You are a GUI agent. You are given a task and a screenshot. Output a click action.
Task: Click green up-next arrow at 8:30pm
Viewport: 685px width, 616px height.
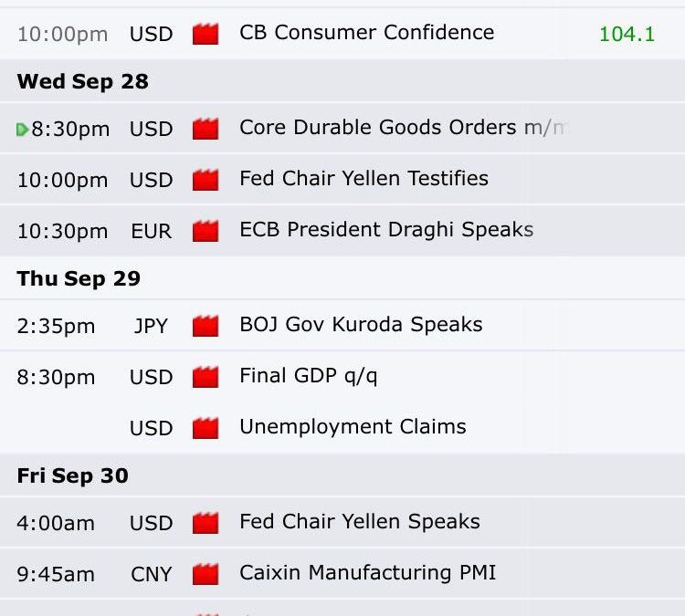tap(22, 130)
